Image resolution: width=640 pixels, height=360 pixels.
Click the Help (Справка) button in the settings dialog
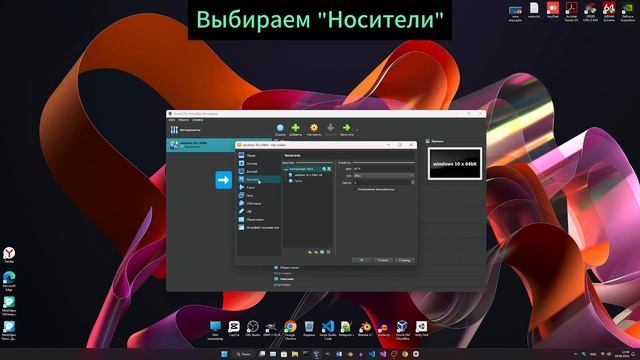point(404,260)
